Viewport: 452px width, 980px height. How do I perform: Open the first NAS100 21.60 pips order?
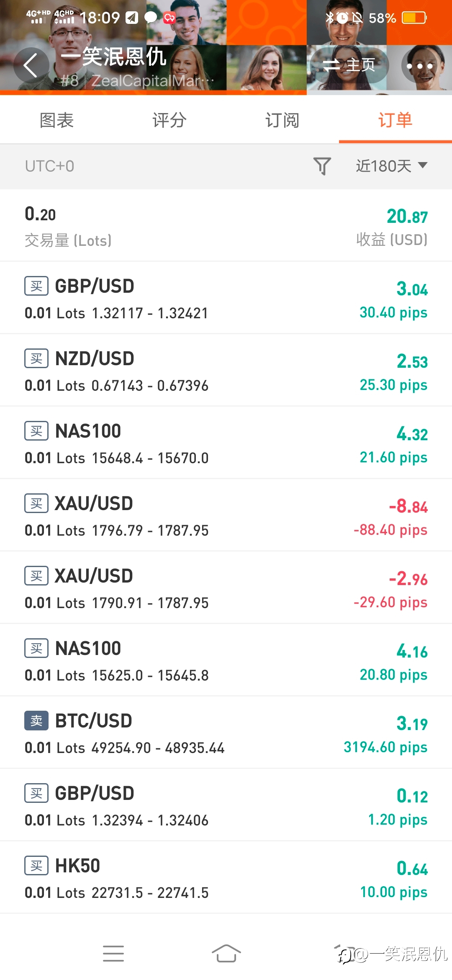(226, 443)
